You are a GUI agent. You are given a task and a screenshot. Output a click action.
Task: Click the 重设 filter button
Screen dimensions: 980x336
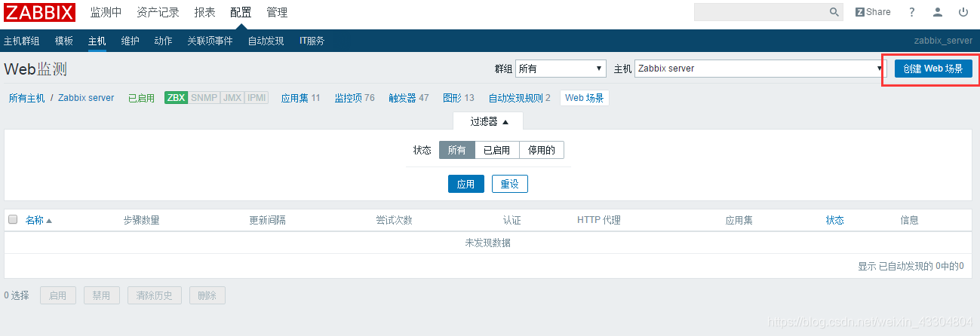point(510,184)
